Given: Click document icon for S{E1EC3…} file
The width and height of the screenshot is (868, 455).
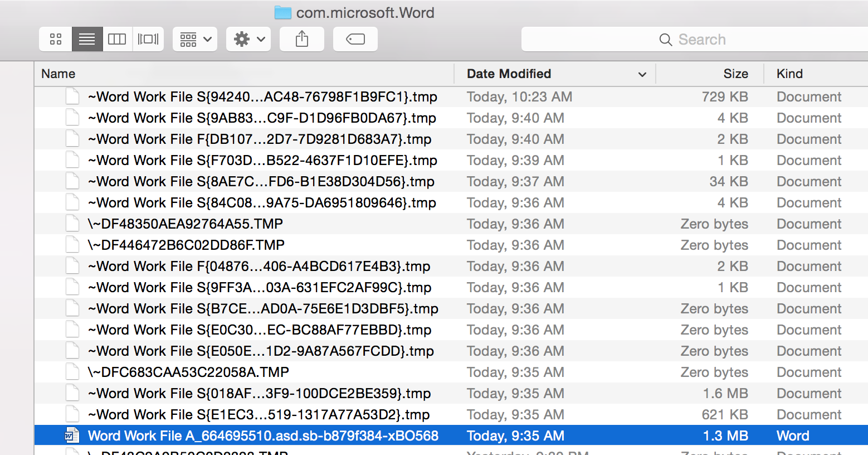Looking at the screenshot, I should [72, 415].
